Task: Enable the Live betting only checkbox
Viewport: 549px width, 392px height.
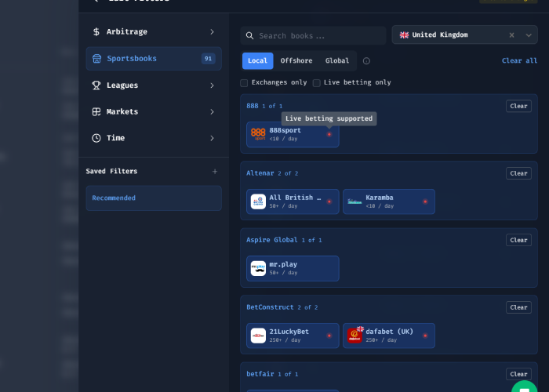Action: click(317, 83)
